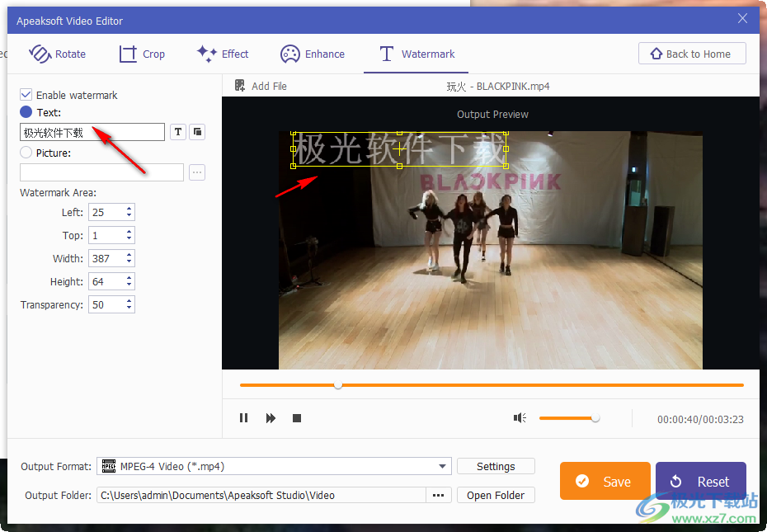Click the 00:00:40/00:03:23 time display
This screenshot has height=532, width=767.
click(700, 420)
